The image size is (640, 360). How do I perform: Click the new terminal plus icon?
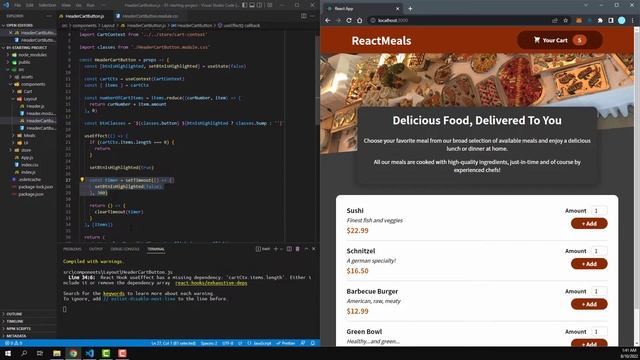[276, 249]
